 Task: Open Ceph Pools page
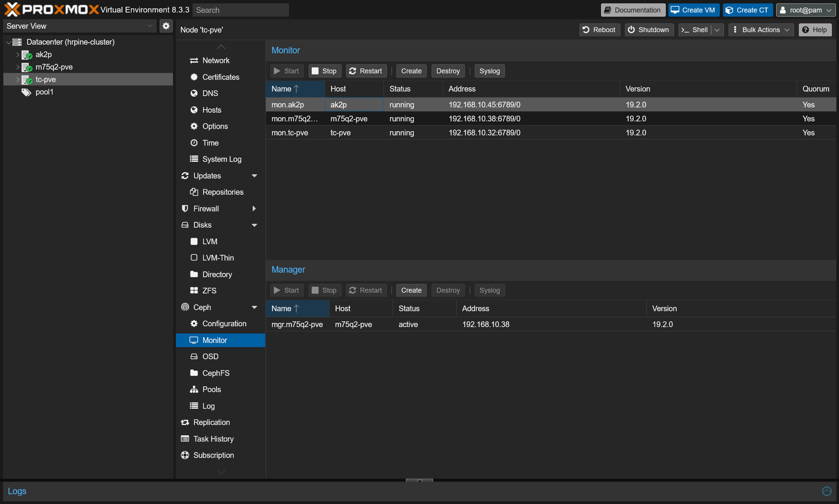(x=221, y=389)
